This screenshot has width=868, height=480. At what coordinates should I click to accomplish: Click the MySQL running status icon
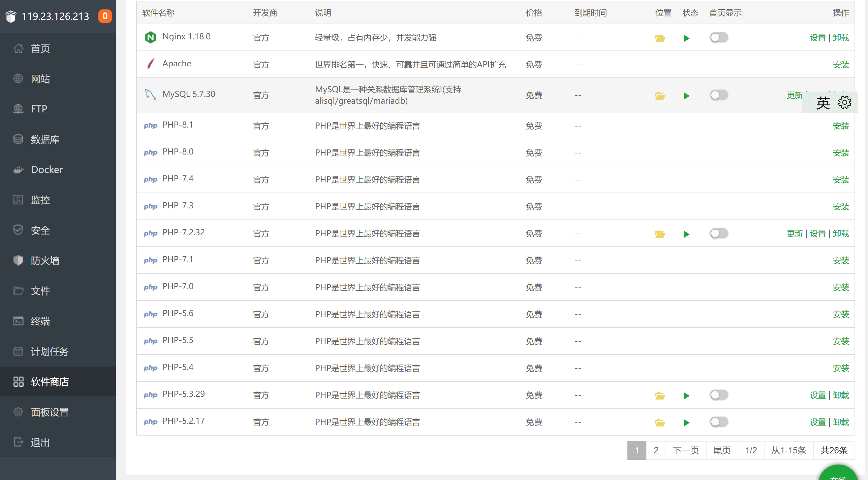click(686, 96)
